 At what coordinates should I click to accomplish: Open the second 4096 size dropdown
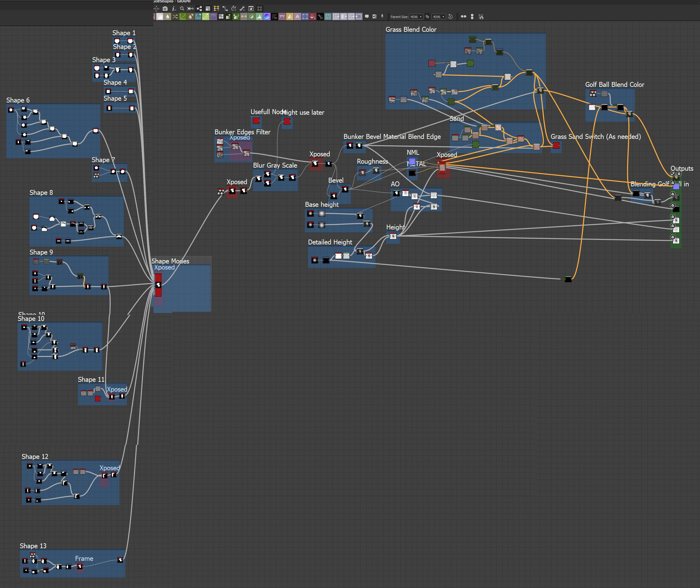(439, 17)
